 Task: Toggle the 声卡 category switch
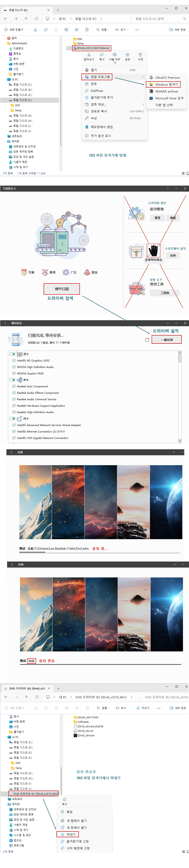coord(12,380)
